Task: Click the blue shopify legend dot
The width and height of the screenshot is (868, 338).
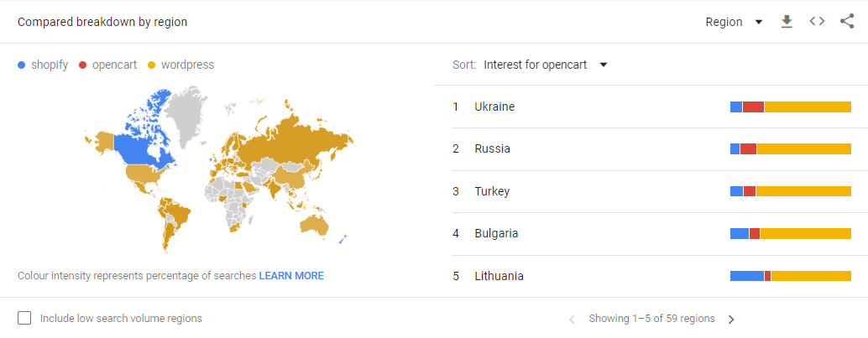Action: [22, 65]
